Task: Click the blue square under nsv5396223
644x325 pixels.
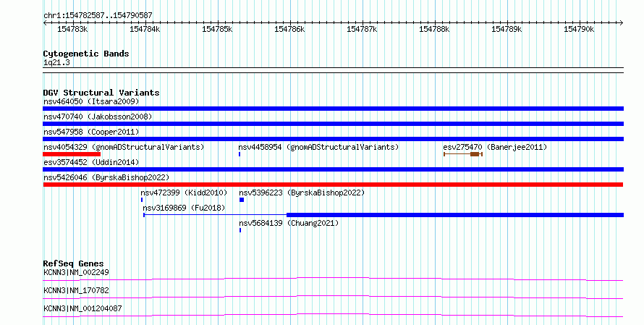Action: 242,200
